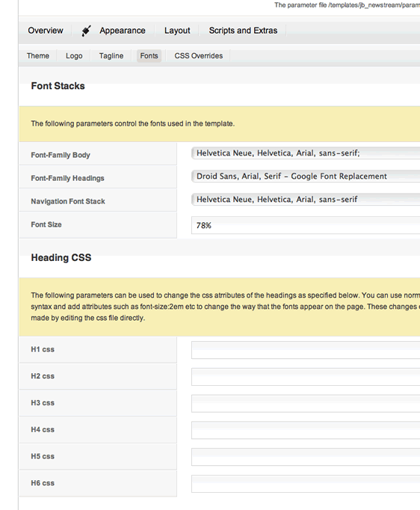Expand the Font-Family Headings dropdown

(x=306, y=176)
